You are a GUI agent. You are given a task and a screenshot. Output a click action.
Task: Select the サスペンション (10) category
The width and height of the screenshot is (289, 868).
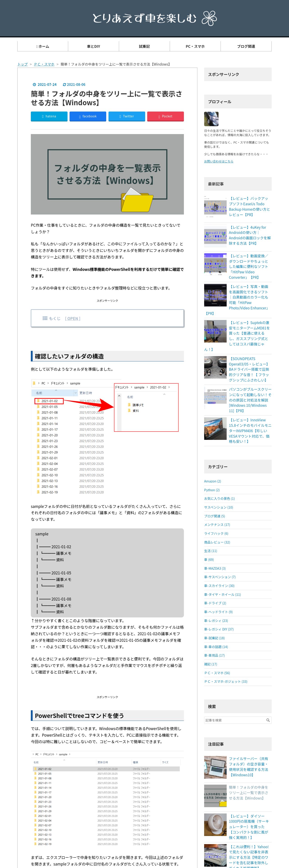(218, 507)
